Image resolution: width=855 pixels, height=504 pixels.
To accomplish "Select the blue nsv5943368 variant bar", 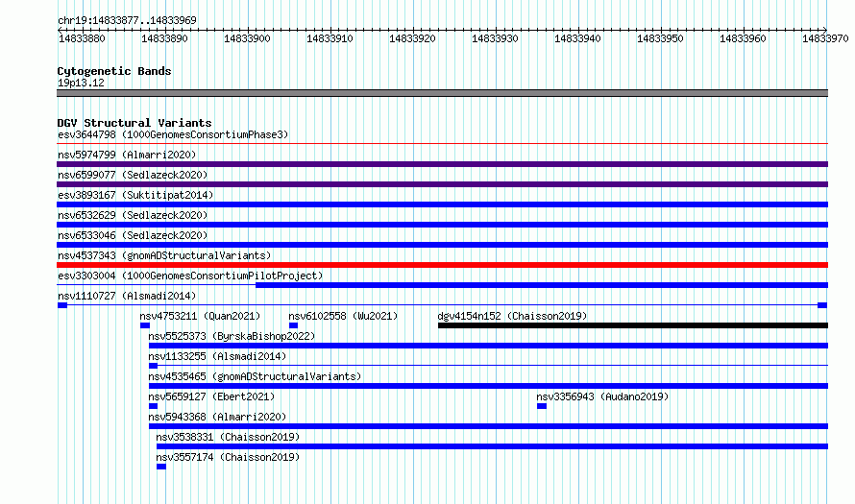I will click(488, 426).
